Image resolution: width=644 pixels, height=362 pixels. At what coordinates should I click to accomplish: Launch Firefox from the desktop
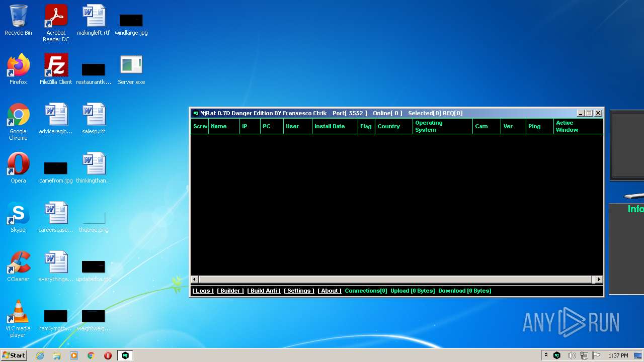(18, 69)
